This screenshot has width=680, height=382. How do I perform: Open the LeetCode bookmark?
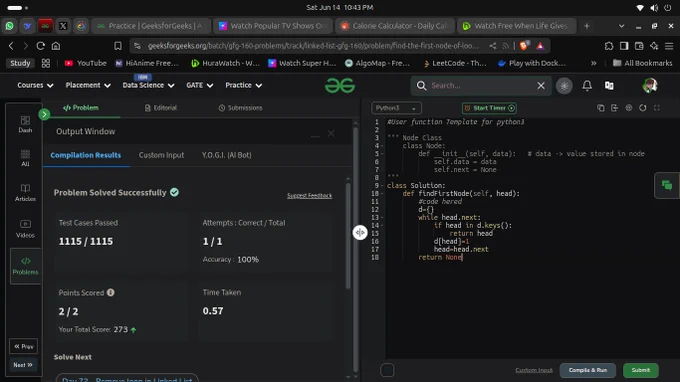pyautogui.click(x=454, y=63)
